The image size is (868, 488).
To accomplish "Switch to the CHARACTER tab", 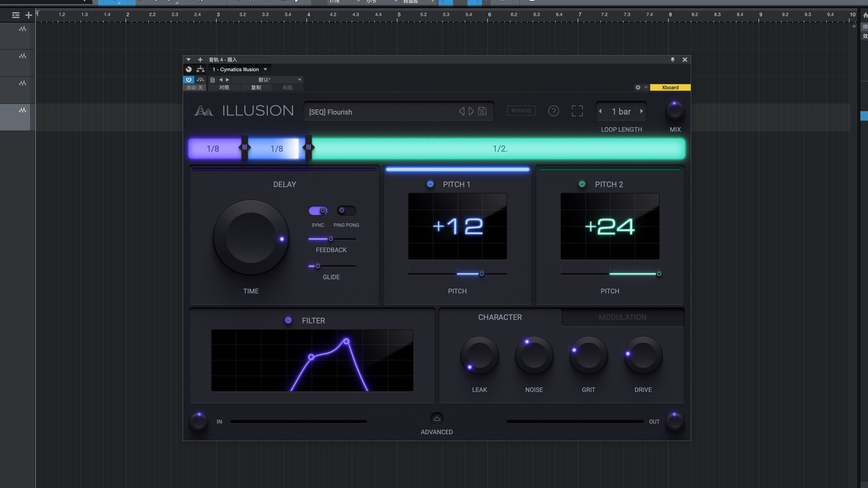I will click(x=500, y=317).
